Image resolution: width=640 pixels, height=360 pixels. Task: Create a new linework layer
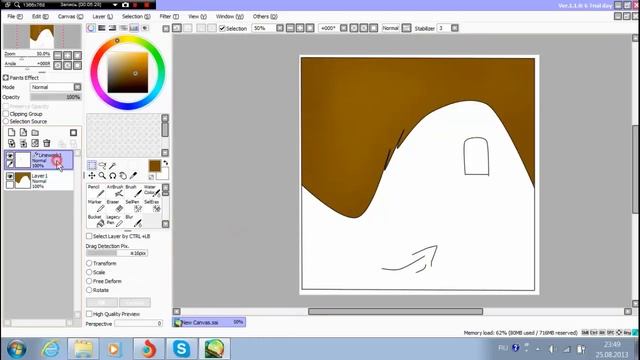click(23, 133)
